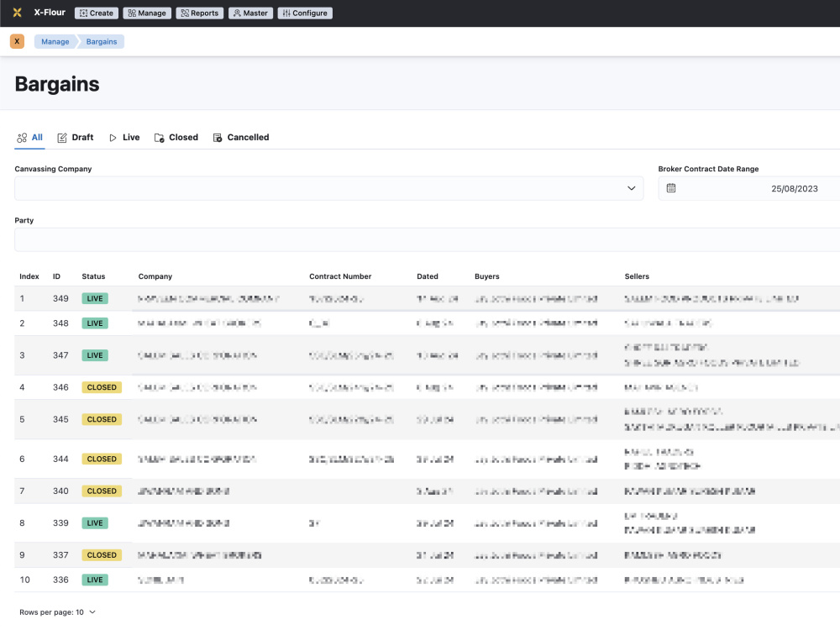Open the Configure menu

(x=305, y=13)
